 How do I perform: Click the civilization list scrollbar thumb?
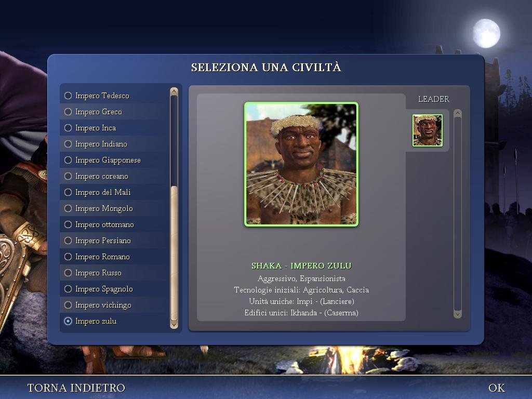174,253
